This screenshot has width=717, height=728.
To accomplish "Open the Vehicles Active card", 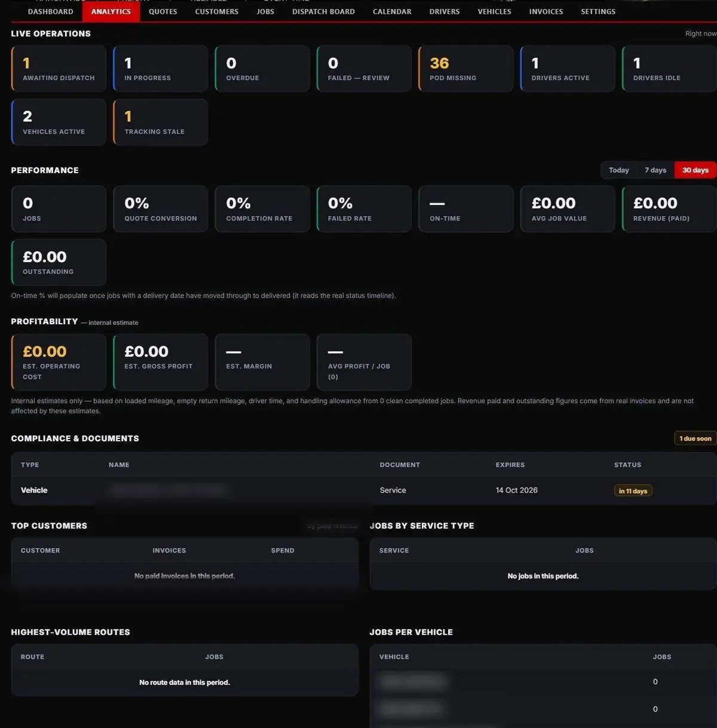I will [x=59, y=122].
